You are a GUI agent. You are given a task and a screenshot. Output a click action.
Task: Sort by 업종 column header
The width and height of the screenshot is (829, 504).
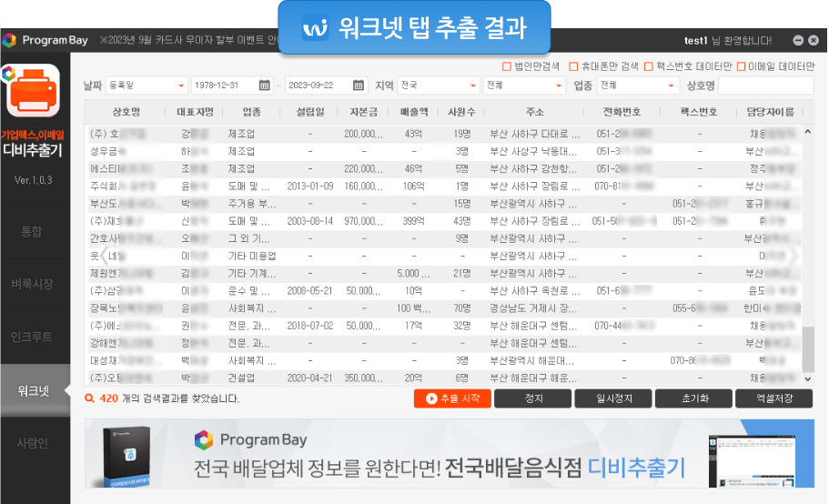click(x=252, y=112)
